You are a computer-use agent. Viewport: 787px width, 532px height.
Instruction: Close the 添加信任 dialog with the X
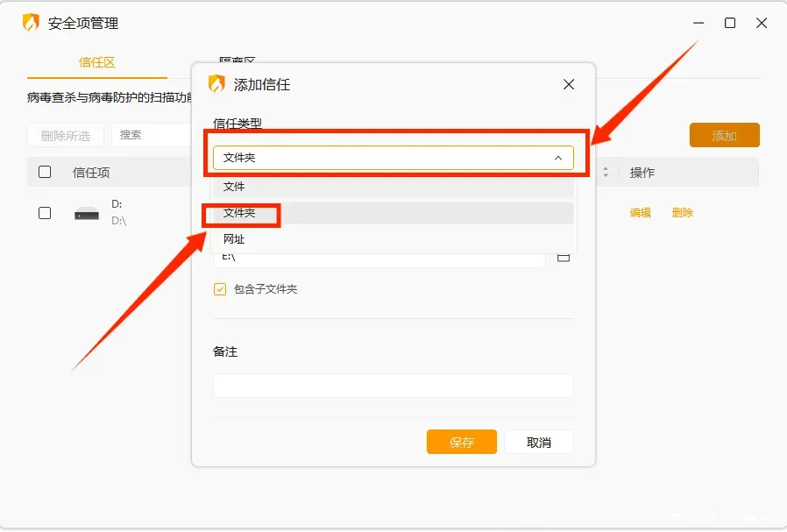569,84
